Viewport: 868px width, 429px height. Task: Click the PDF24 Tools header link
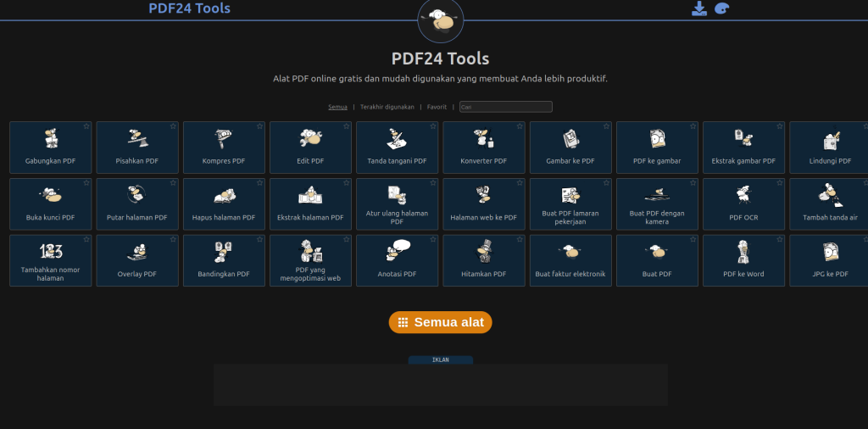click(189, 8)
